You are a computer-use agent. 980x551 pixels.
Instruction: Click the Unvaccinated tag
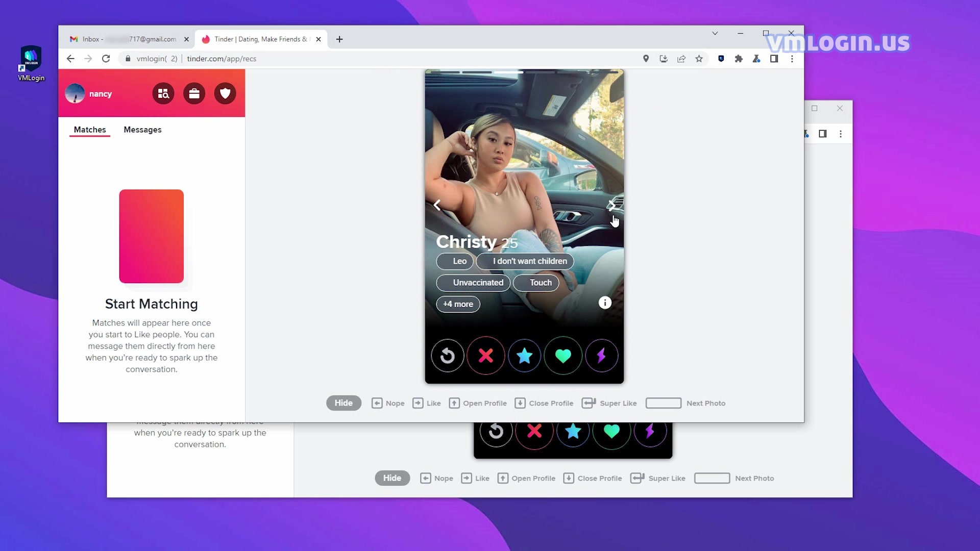[473, 283]
